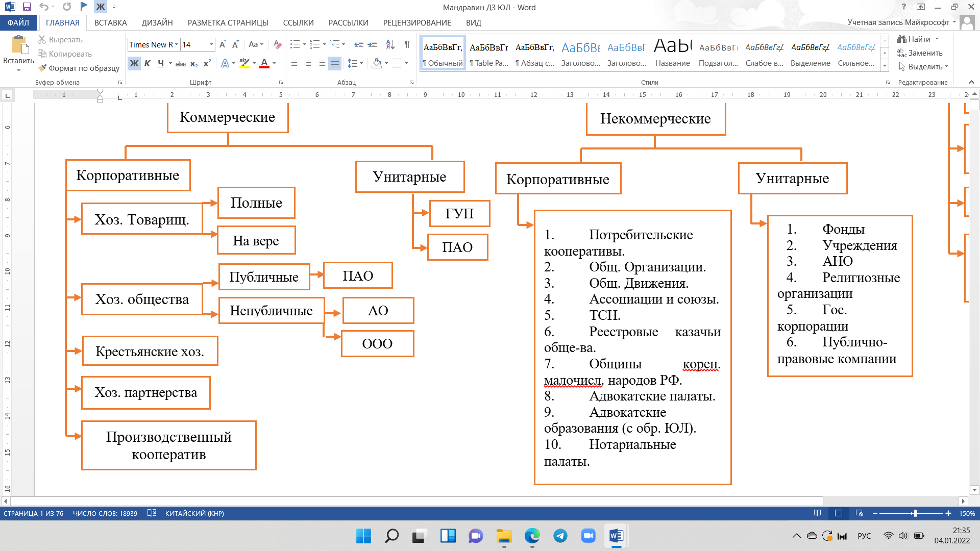The height and width of the screenshot is (551, 980).
Task: Click the Microsoft account (Учетная запись) label
Action: click(898, 22)
